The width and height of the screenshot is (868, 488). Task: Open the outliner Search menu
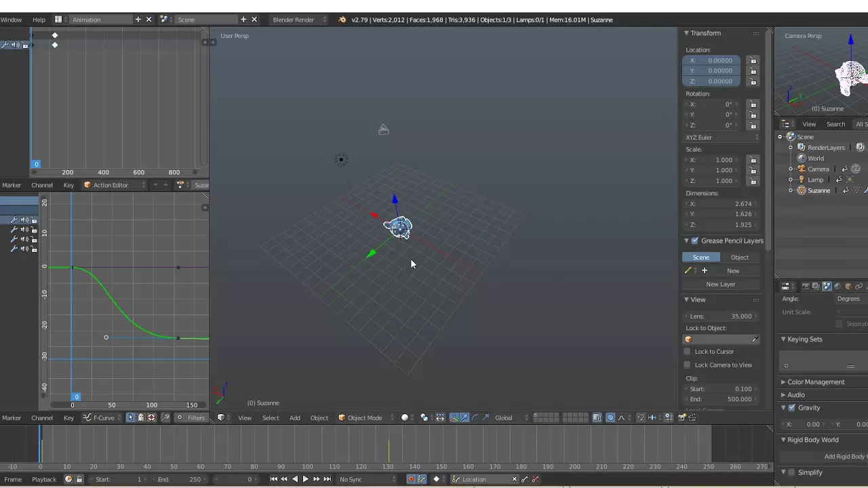pyautogui.click(x=835, y=124)
